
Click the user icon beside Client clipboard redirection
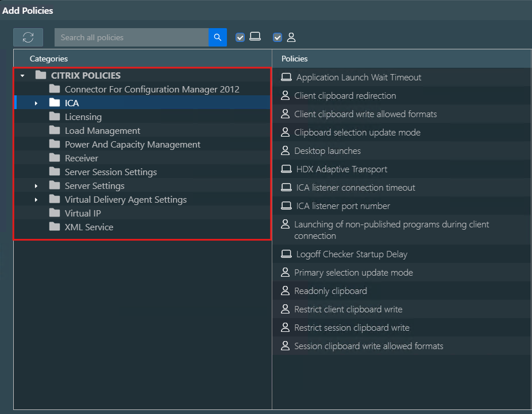285,96
